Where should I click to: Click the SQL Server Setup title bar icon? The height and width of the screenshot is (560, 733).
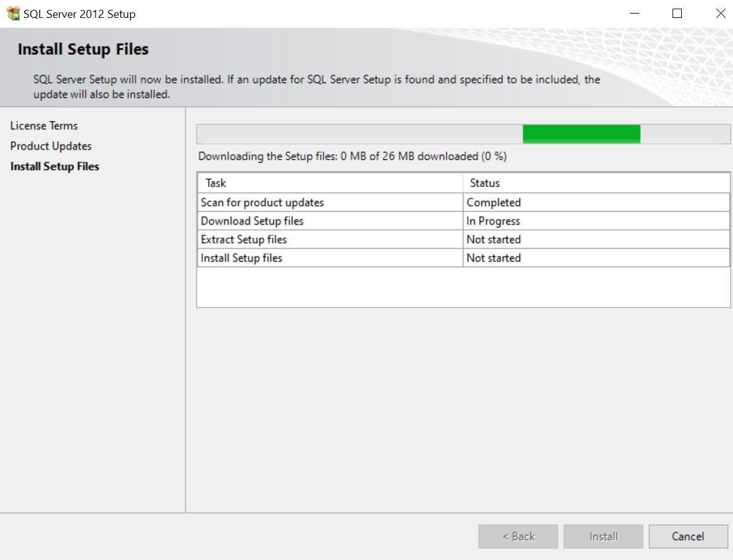click(13, 14)
